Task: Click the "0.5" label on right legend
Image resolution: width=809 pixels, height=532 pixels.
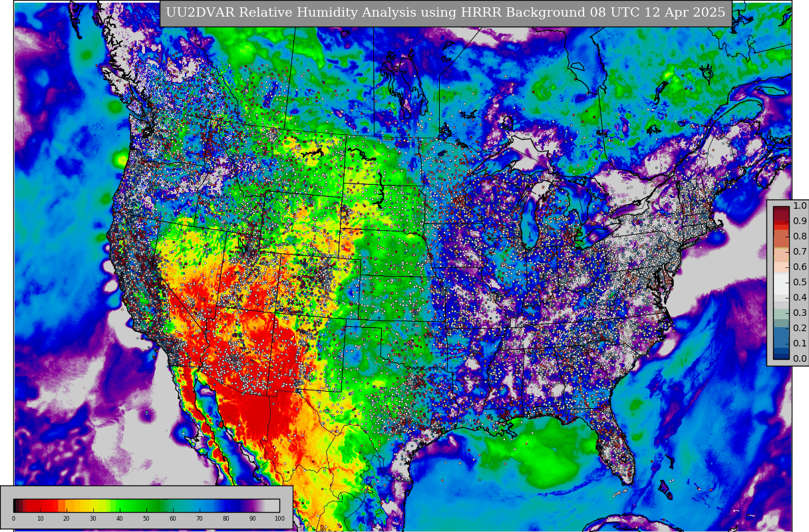Action: point(799,283)
